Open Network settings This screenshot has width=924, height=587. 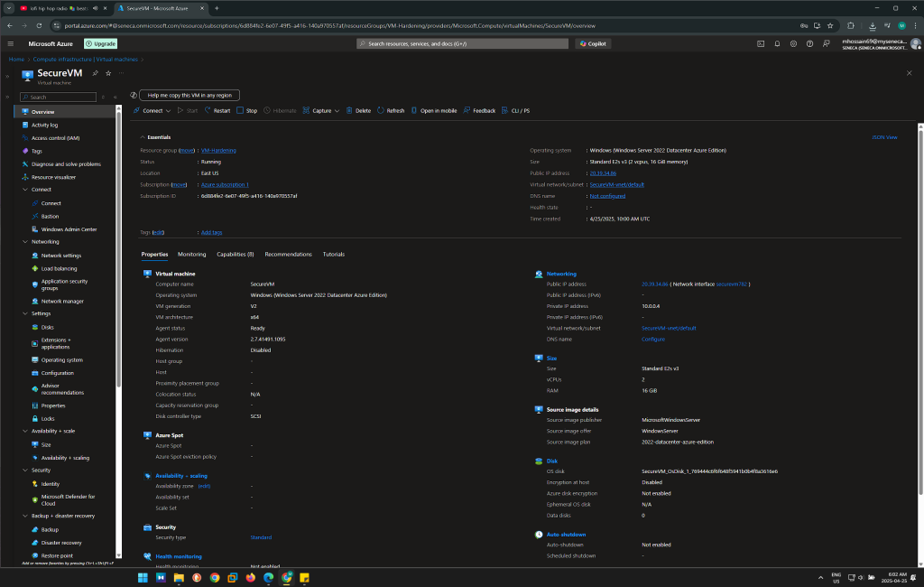[61, 256]
